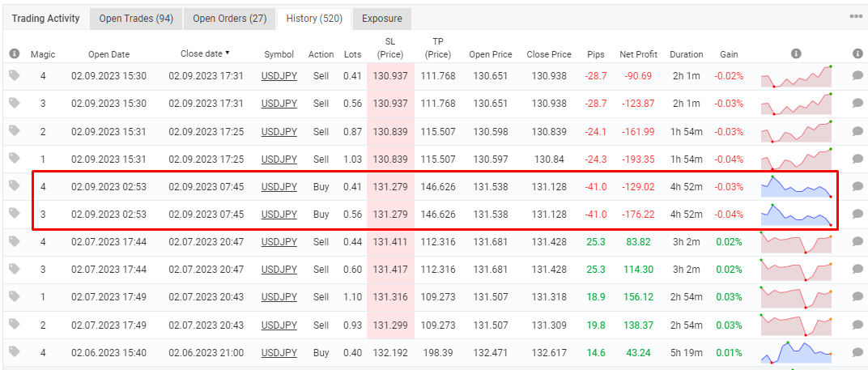Click sparkline chart of the -176.22 trade

click(796, 214)
